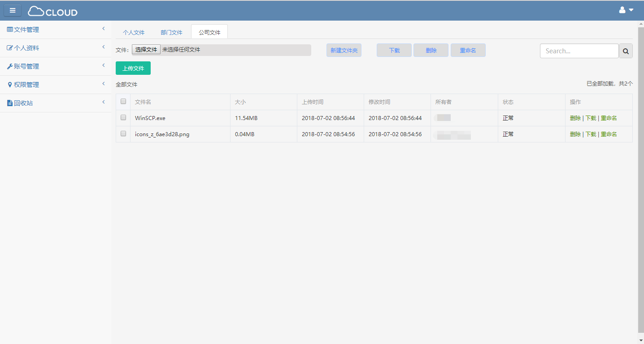Image resolution: width=644 pixels, height=344 pixels.
Task: Download icons_z_6ae3d28.png via 下载 link
Action: pyautogui.click(x=591, y=134)
